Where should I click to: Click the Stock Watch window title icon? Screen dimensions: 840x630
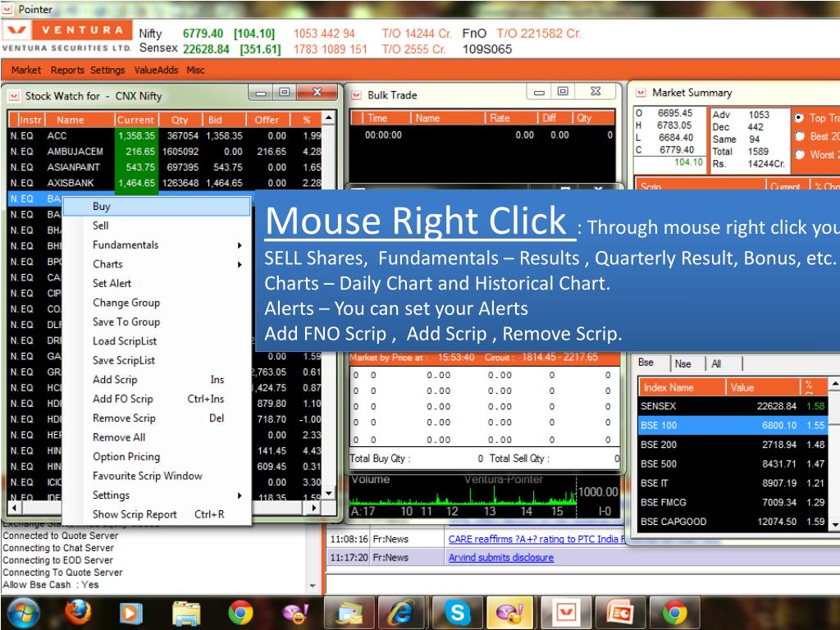pos(14,97)
